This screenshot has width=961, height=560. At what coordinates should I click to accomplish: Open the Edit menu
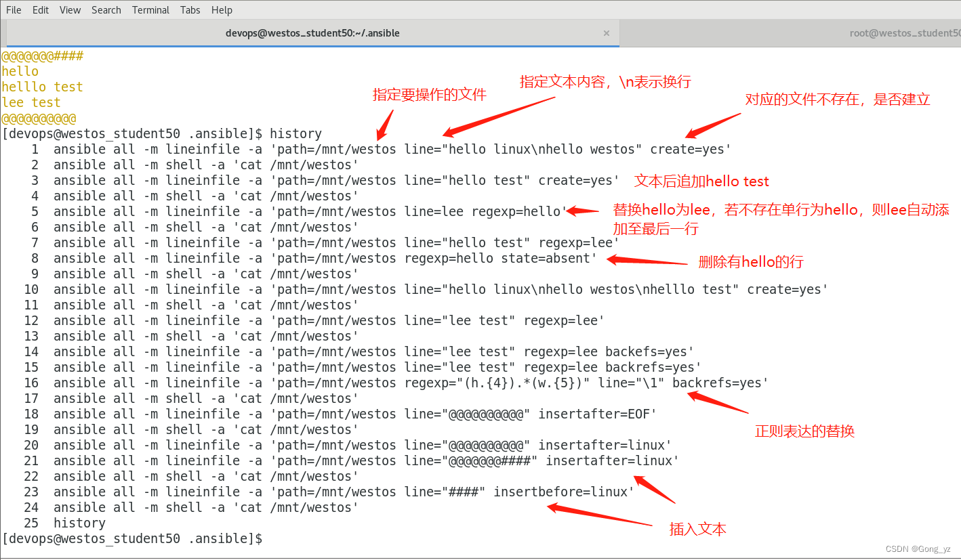click(41, 9)
